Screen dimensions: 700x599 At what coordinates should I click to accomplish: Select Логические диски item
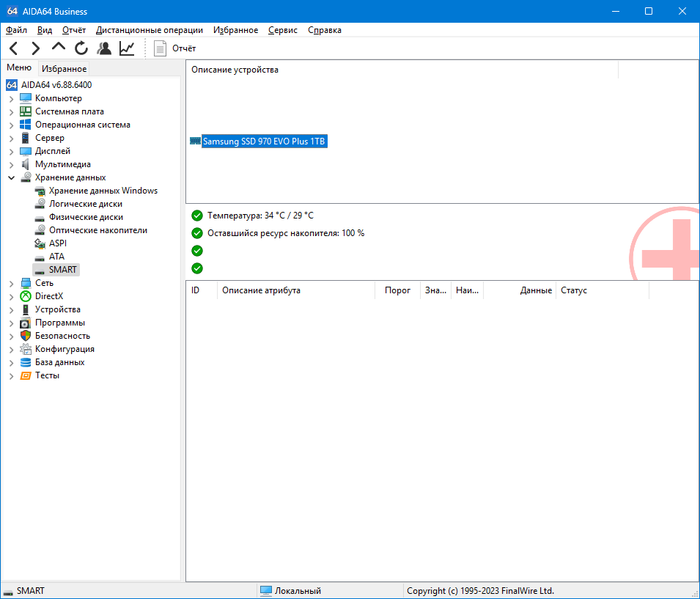[x=86, y=204]
